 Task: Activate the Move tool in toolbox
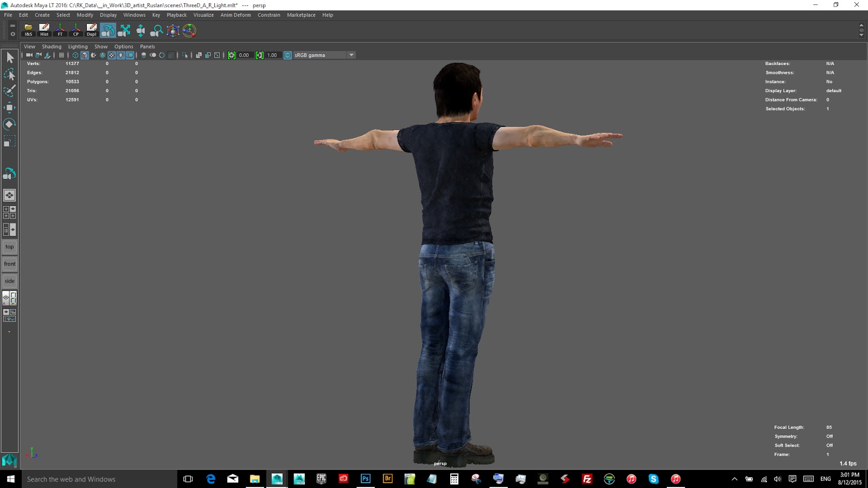pyautogui.click(x=10, y=107)
